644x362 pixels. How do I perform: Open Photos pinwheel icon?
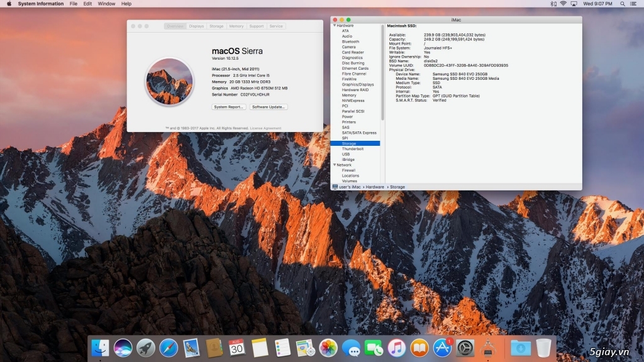click(328, 348)
